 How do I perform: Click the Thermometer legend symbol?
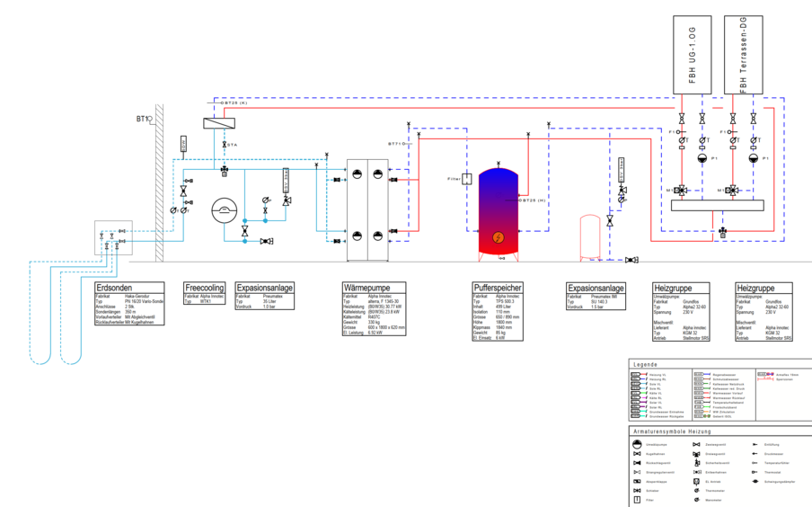tap(696, 491)
